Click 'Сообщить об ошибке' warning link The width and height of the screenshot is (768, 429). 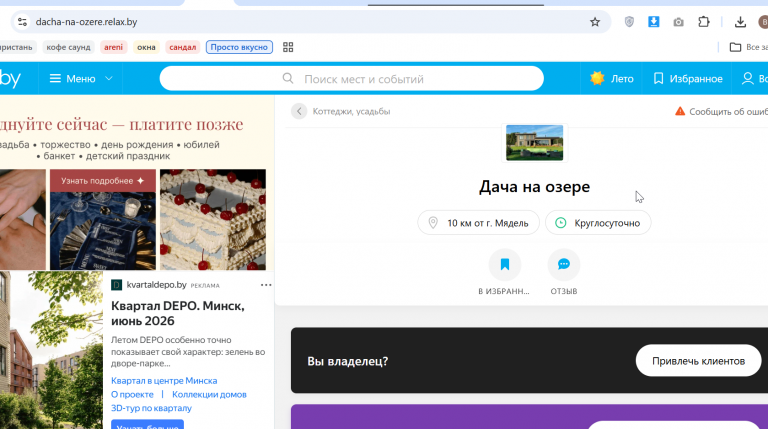tap(721, 111)
